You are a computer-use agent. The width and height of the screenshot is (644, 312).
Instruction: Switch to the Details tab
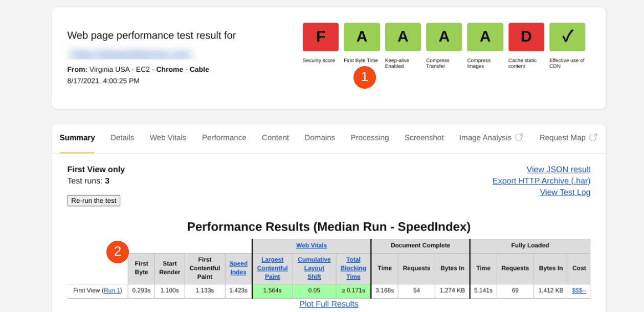coord(122,137)
